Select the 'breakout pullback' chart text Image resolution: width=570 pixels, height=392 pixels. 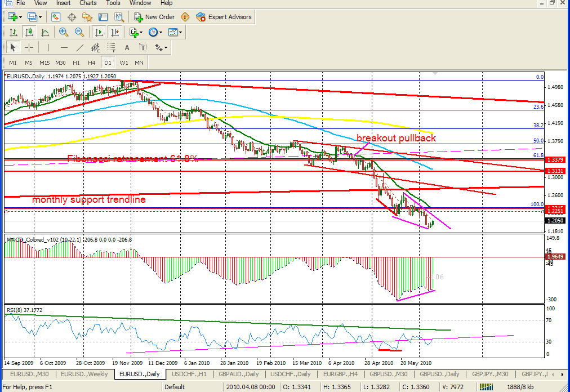click(396, 138)
